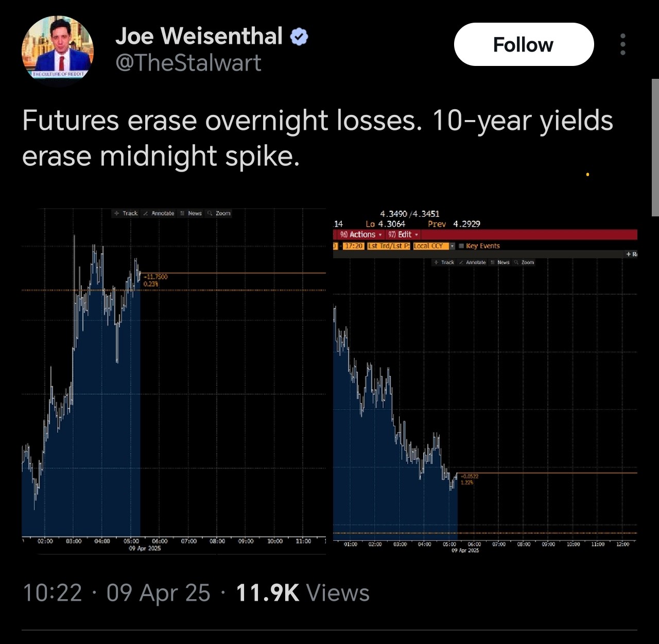Open the left futures chart image
The width and height of the screenshot is (659, 644).
(x=174, y=381)
